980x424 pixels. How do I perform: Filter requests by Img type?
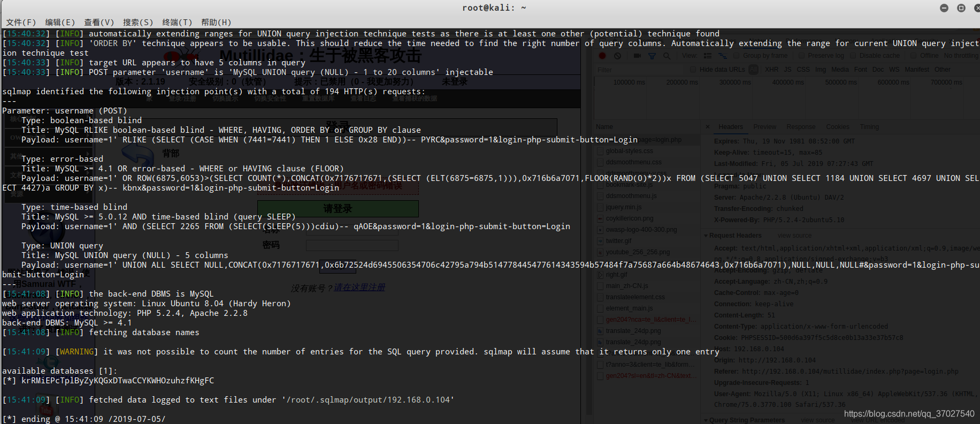tap(821, 70)
